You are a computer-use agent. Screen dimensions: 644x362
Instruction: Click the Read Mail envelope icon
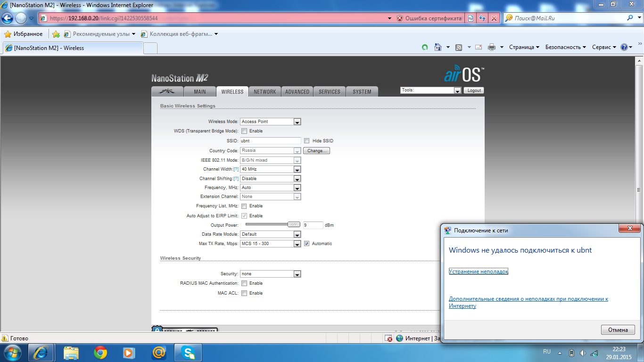click(x=479, y=47)
